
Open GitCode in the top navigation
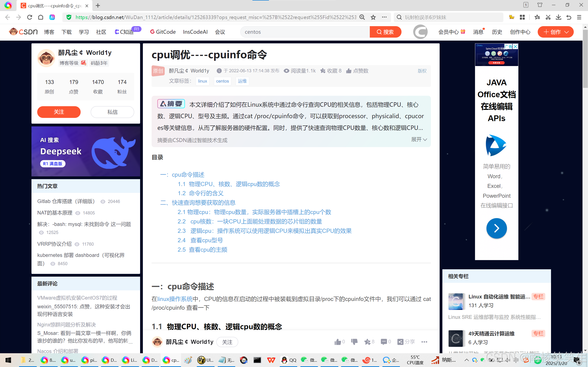point(163,32)
